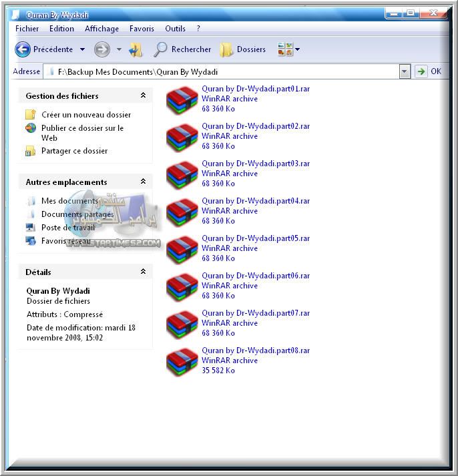Click Partager ce dossier link

(74, 151)
